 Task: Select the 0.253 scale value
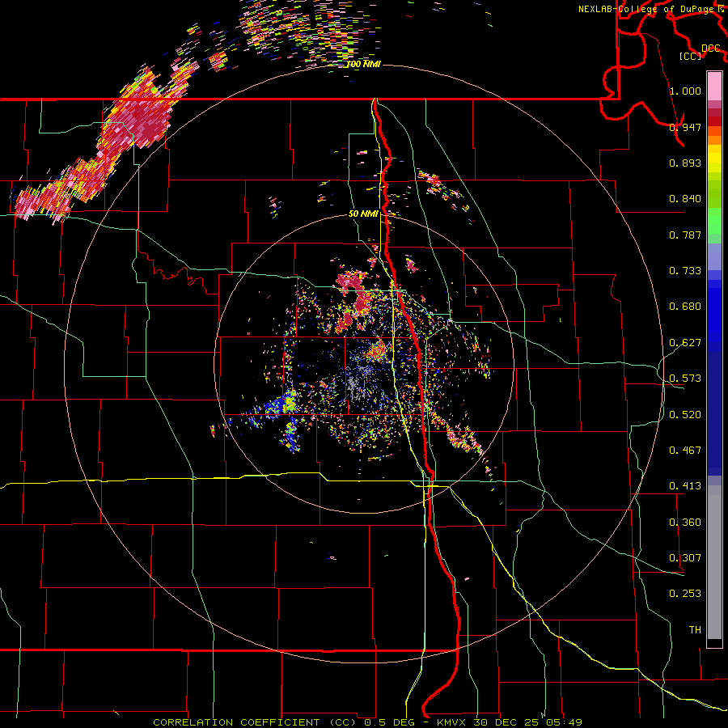685,594
